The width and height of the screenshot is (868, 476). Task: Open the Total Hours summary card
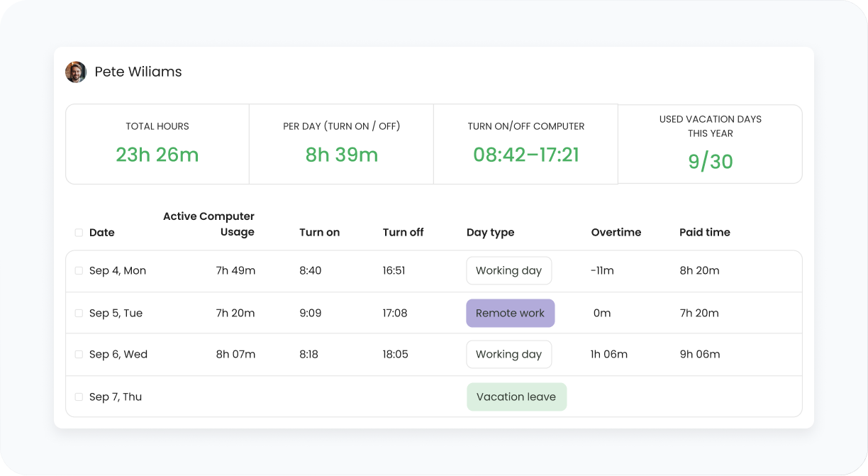coord(157,144)
